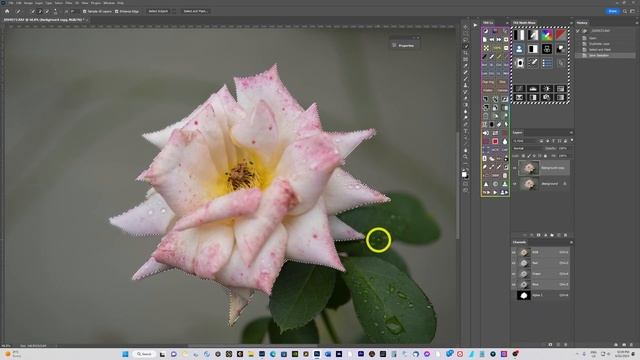The image size is (640, 360).
Task: Open the Layers panel menu
Action: tap(571, 133)
